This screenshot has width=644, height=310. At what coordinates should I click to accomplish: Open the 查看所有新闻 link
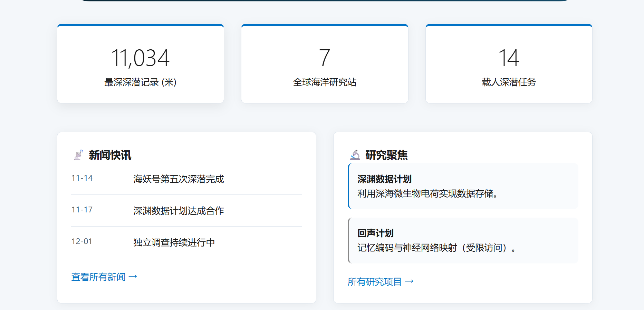[x=104, y=277]
